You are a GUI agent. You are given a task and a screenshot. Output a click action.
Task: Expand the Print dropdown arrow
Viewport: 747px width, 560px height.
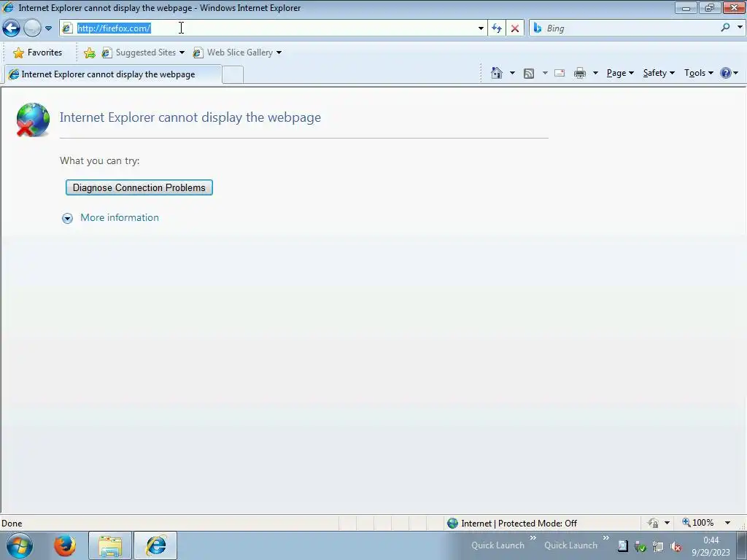pyautogui.click(x=595, y=73)
